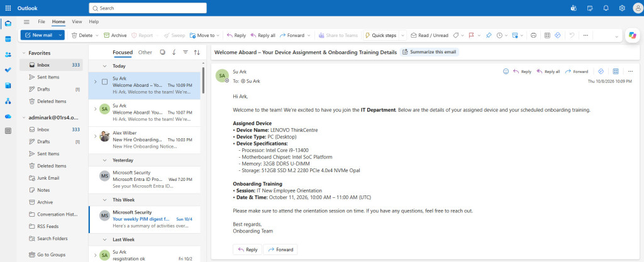
Task: Check the box on Welcome Aboard email
Action: [105, 82]
